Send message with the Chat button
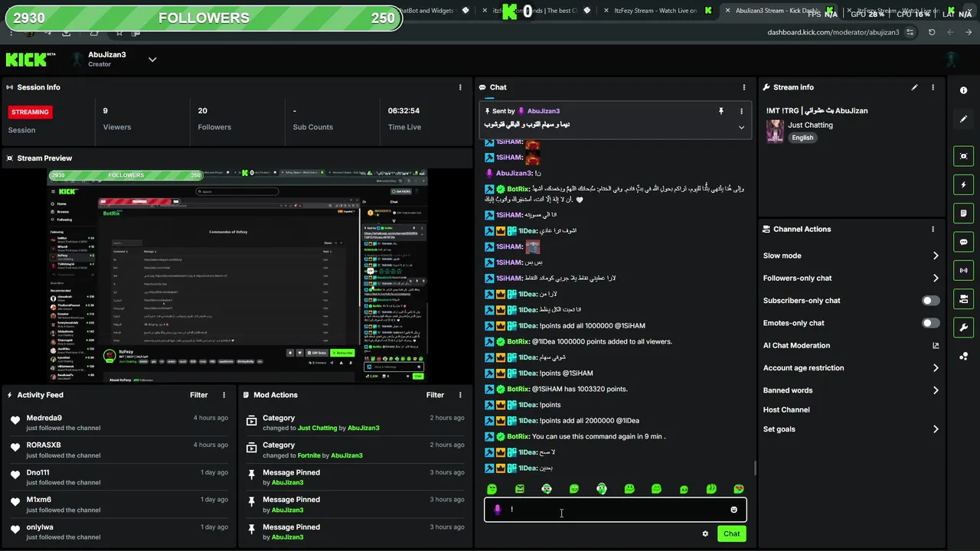Viewport: 980px width, 551px height. [732, 534]
